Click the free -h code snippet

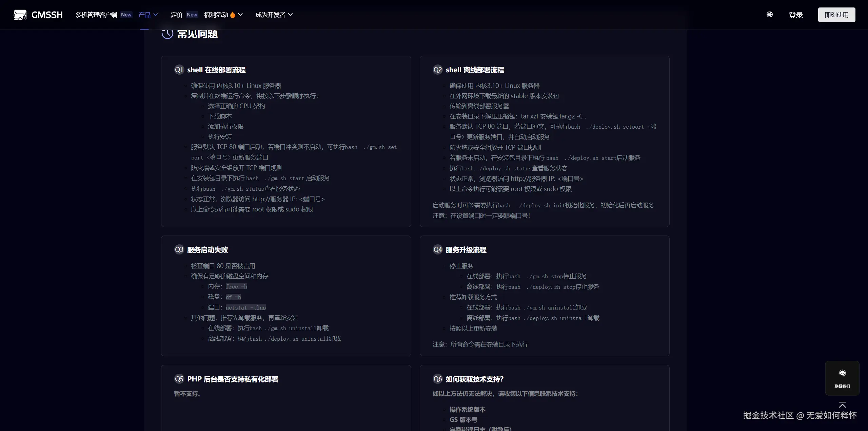[x=236, y=286]
